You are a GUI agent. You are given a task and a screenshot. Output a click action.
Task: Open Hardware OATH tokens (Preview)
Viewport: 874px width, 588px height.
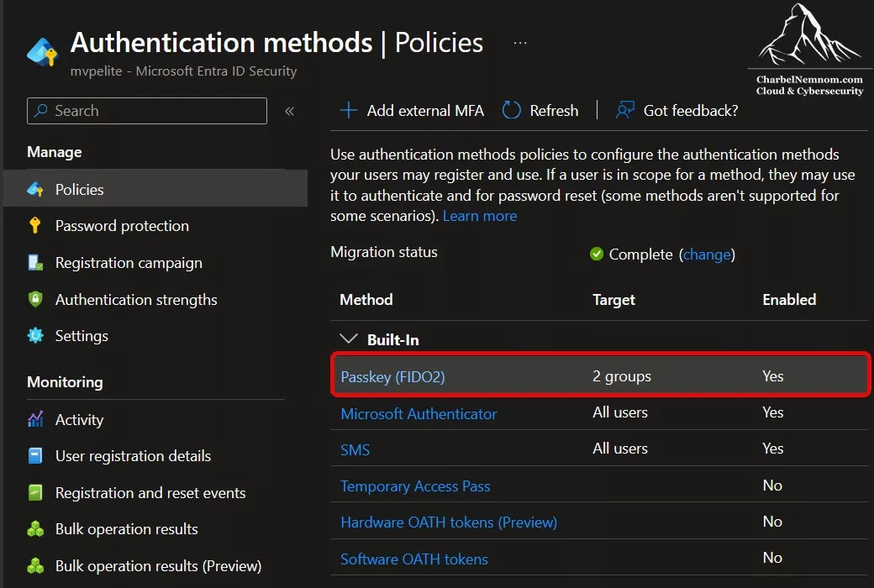point(449,522)
